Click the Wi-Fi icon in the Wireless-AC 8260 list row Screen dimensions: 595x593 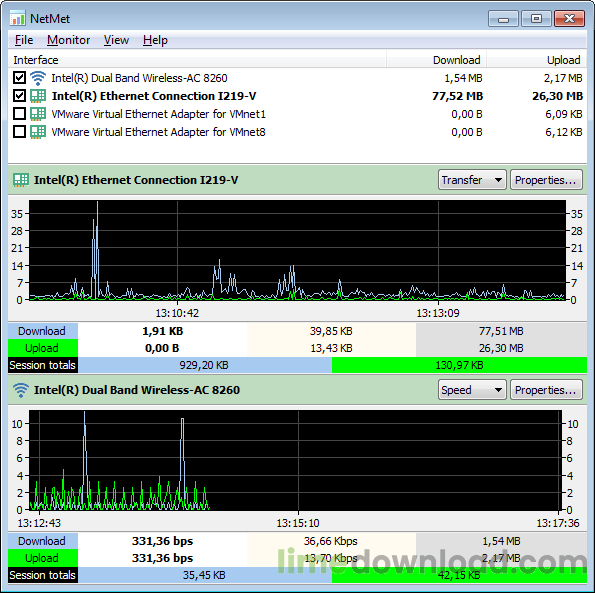click(x=38, y=78)
